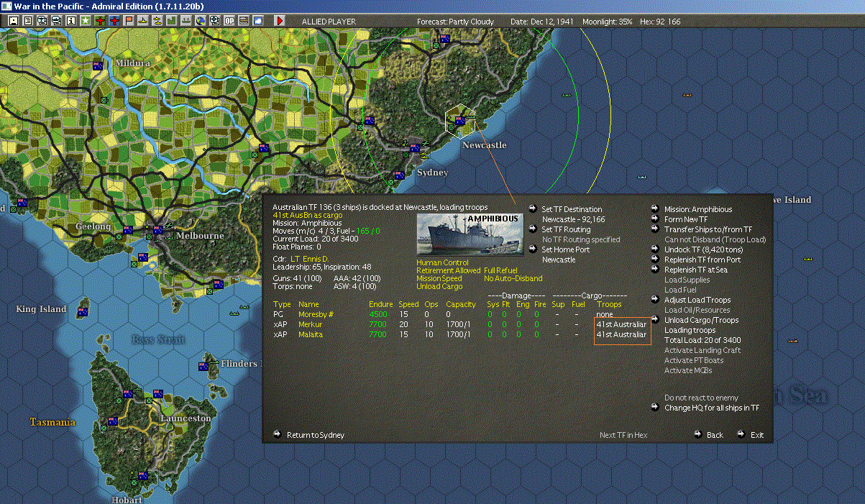Select the Sydney base flag on map
The height and width of the screenshot is (504, 865).
pos(415,149)
